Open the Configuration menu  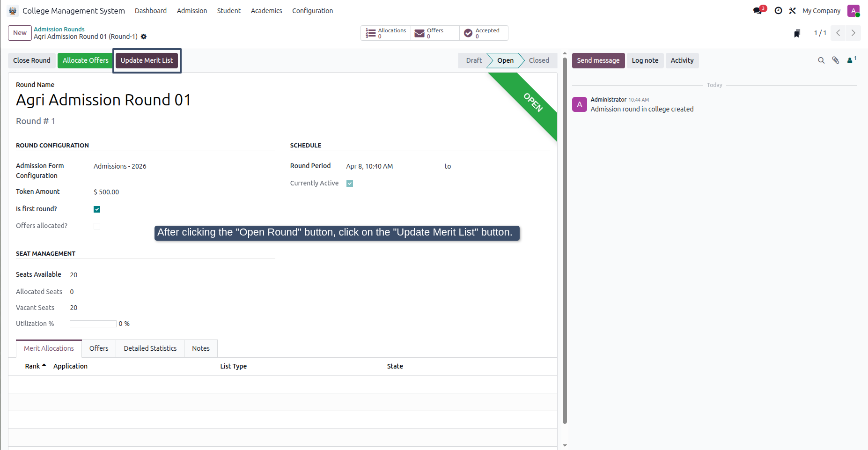pos(313,11)
